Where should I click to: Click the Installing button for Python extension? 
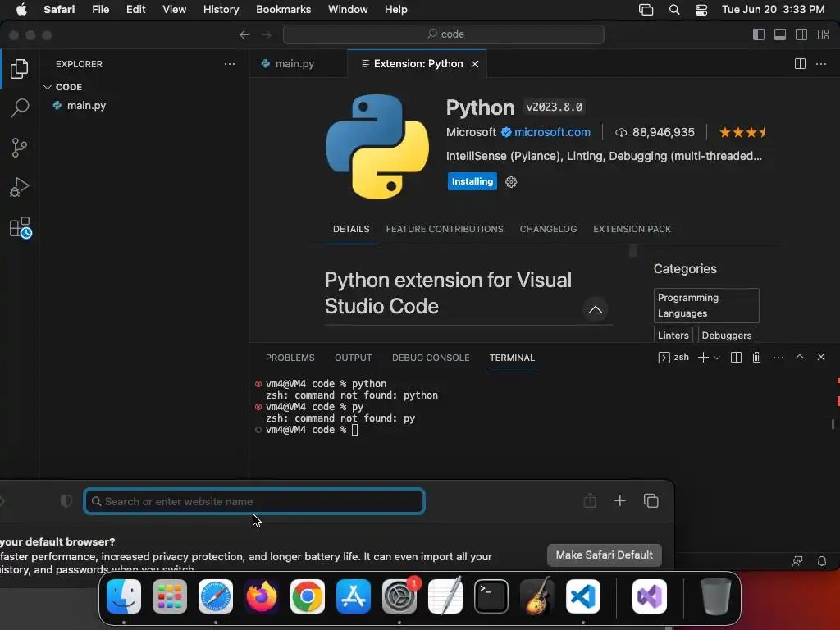472,181
